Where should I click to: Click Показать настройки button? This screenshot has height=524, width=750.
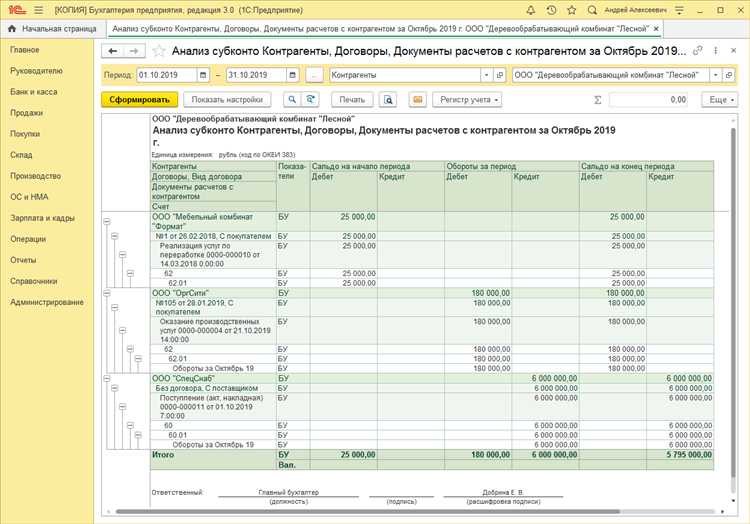pos(228,100)
